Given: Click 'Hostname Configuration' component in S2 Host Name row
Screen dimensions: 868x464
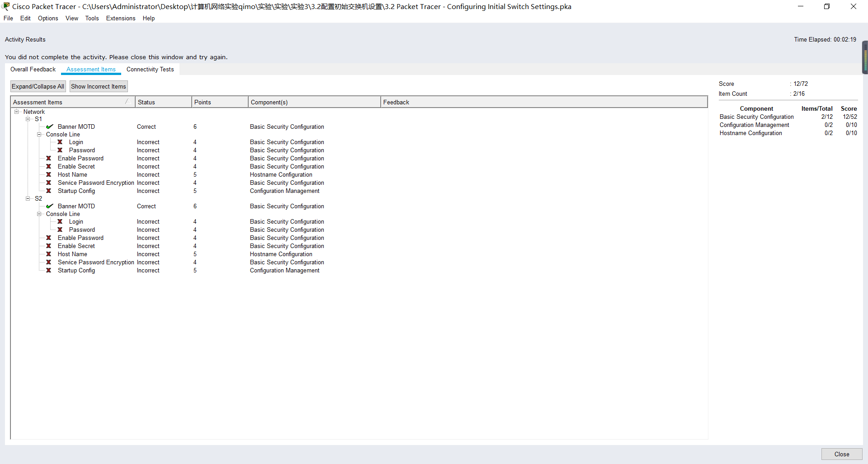Looking at the screenshot, I should click(x=281, y=254).
